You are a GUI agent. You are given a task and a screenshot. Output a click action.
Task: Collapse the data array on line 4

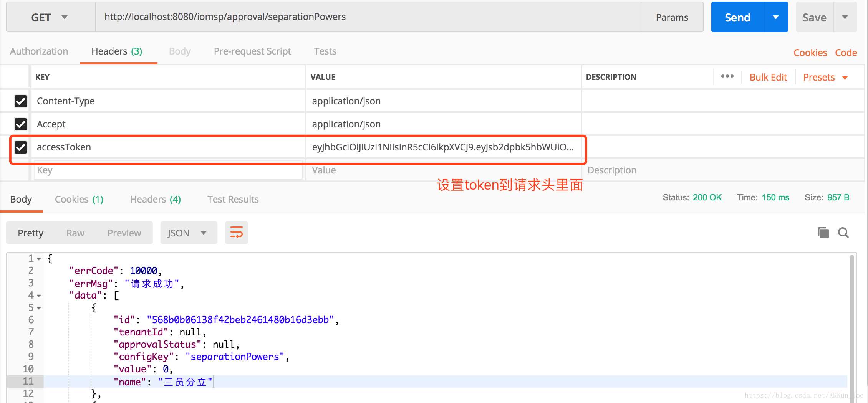click(39, 296)
